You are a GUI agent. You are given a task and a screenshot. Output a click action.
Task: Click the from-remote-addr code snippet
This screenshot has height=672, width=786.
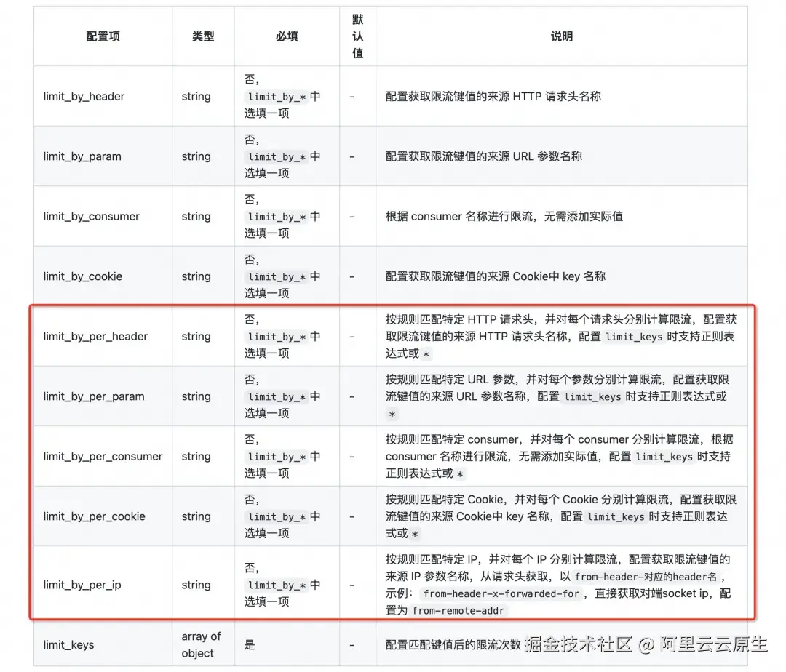tap(457, 610)
